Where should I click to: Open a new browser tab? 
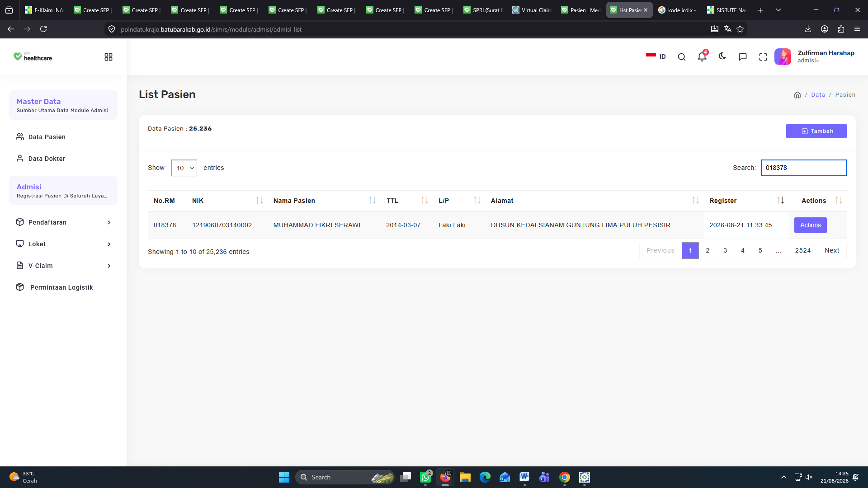pyautogui.click(x=760, y=10)
